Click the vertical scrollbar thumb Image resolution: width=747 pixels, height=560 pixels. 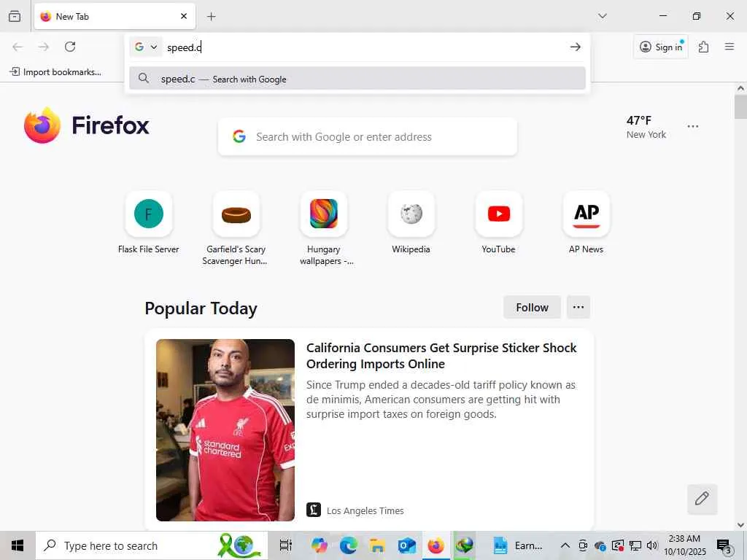741,106
